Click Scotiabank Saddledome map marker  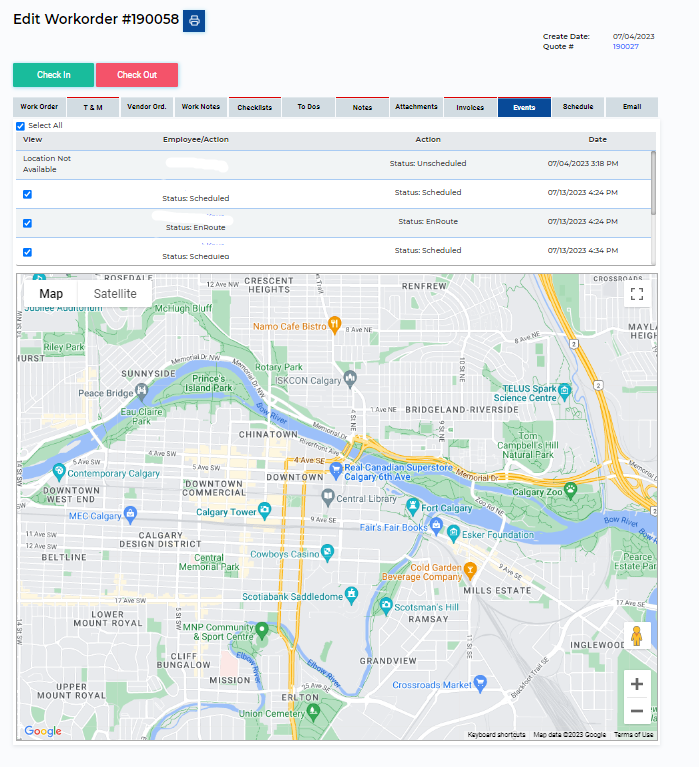pos(351,595)
